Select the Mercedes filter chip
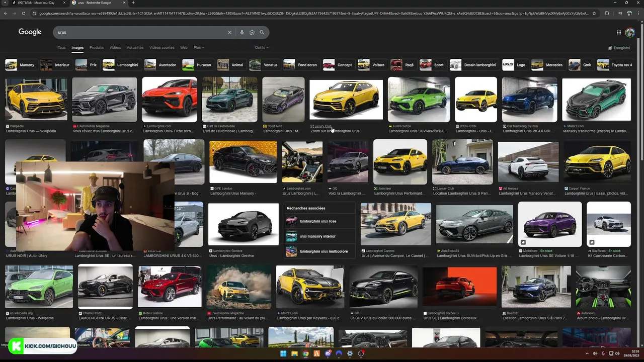Screen dimensions: 644x362 click(x=548, y=65)
